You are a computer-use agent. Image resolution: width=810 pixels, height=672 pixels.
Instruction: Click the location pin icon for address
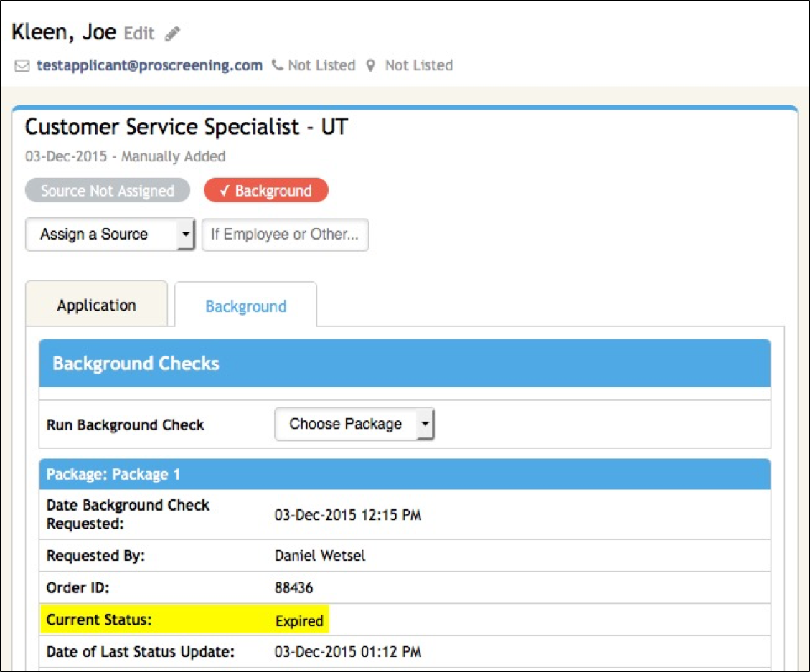click(370, 65)
